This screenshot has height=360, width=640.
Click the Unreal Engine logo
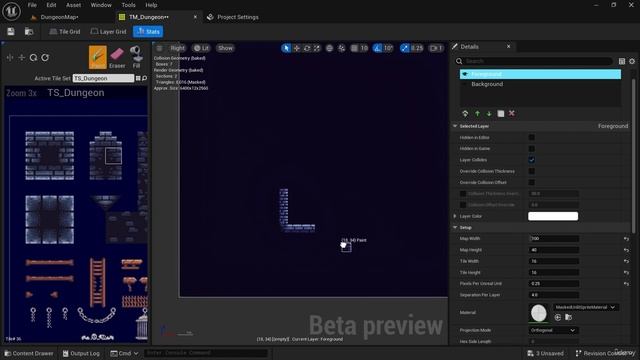click(11, 11)
